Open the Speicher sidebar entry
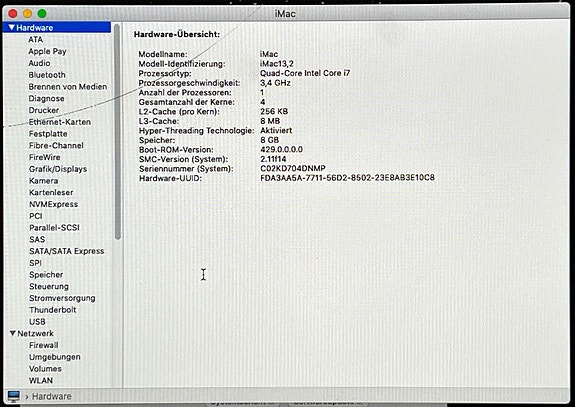The width and height of the screenshot is (575, 407). (x=46, y=275)
